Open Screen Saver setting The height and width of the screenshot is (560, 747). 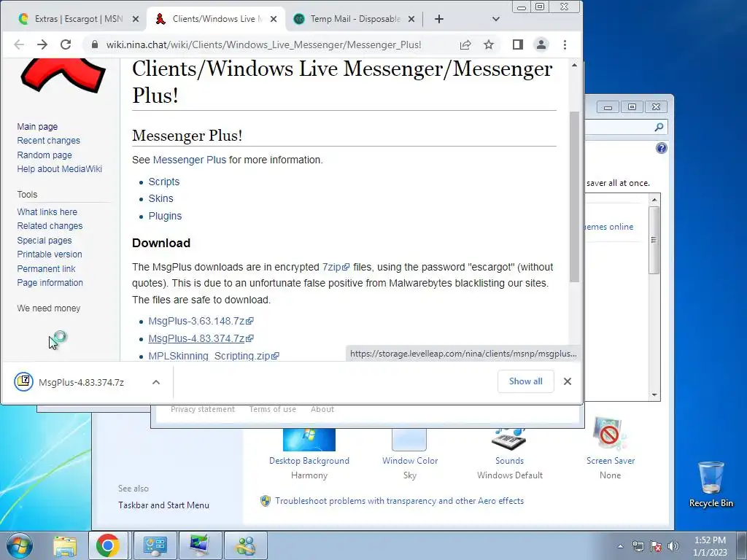click(611, 448)
